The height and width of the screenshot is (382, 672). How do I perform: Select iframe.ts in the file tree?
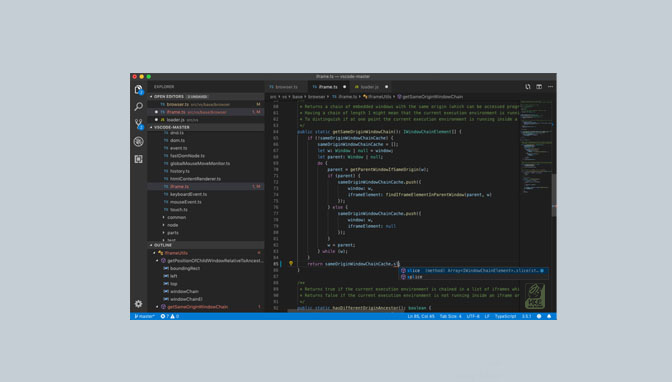206,186
